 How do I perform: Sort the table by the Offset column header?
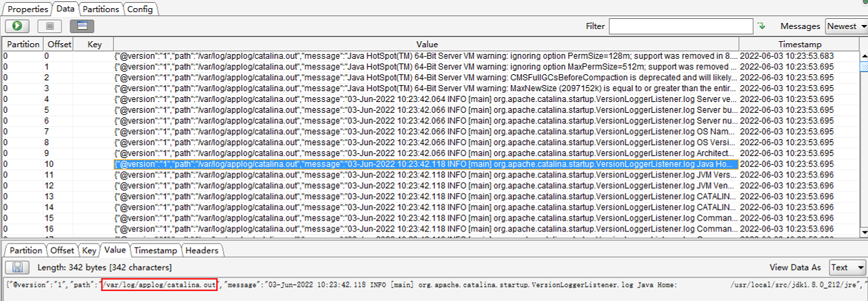(58, 44)
